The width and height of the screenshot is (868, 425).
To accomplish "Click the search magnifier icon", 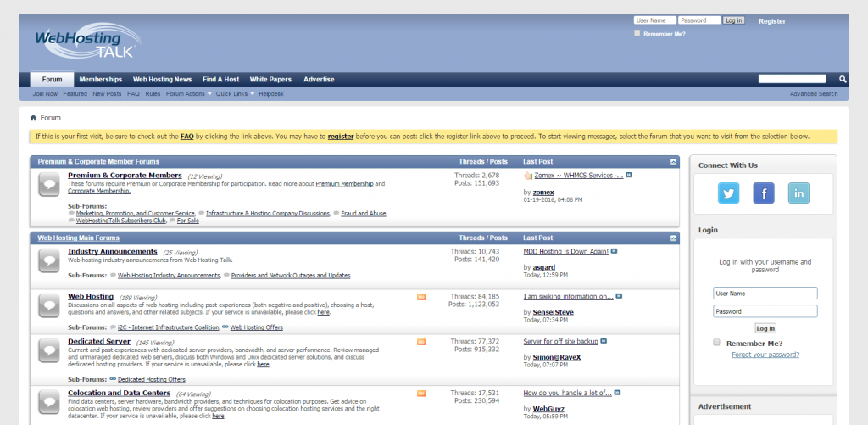I will (843, 79).
